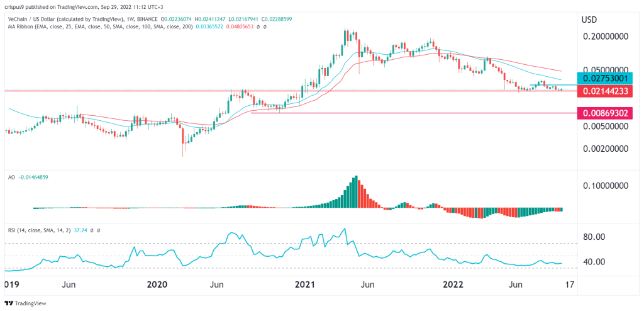Click the 2021 time axis label
The width and height of the screenshot is (644, 311).
[x=306, y=285]
